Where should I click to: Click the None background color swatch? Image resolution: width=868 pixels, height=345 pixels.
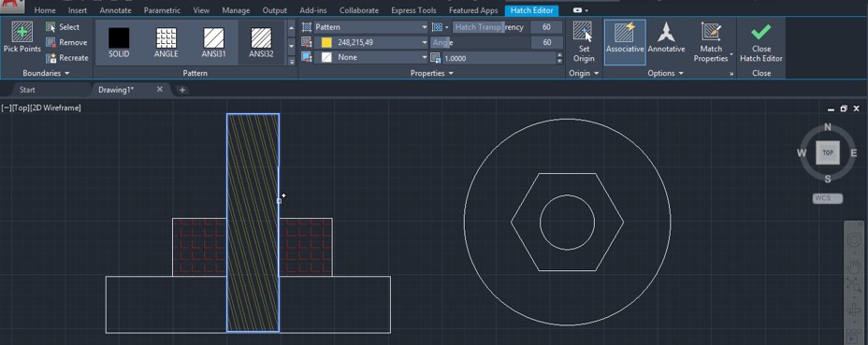[326, 57]
